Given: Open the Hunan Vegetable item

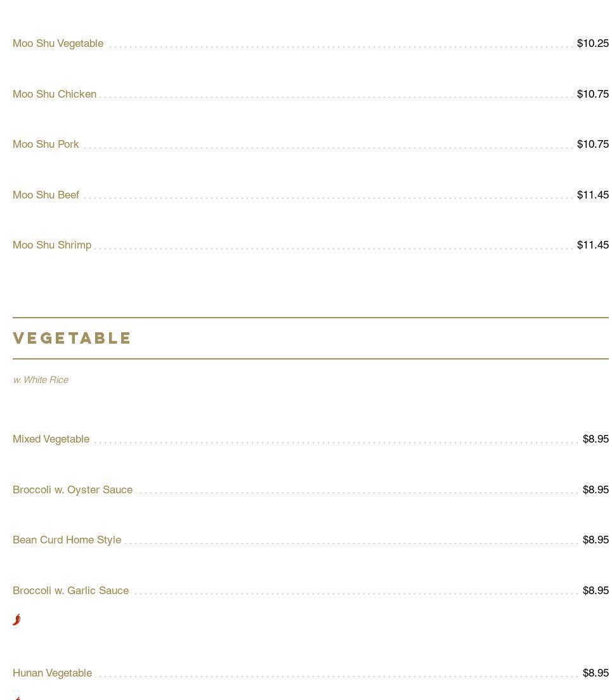Looking at the screenshot, I should tap(52, 673).
